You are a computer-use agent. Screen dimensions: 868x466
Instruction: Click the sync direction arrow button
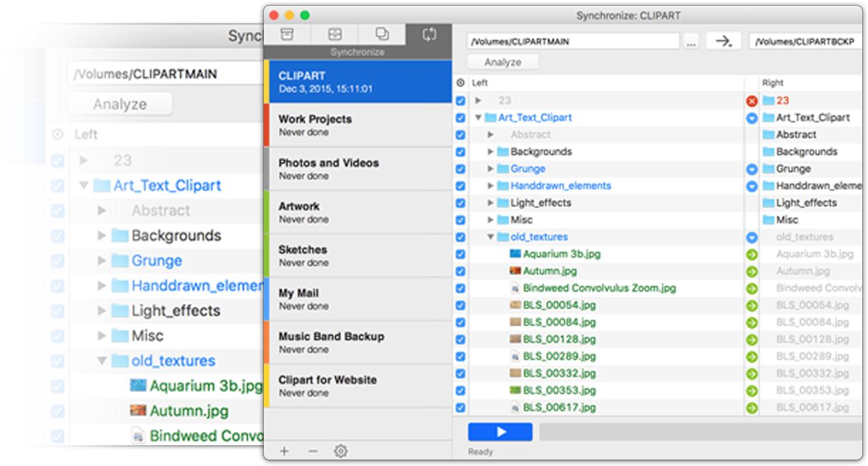[723, 41]
